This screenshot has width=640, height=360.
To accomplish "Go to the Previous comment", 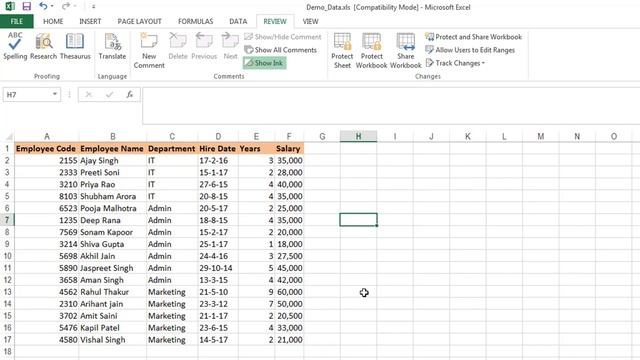I will (x=204, y=46).
